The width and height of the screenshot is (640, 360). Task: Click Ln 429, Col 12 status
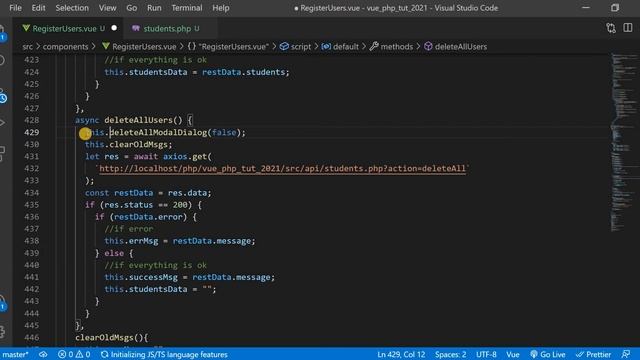(401, 354)
